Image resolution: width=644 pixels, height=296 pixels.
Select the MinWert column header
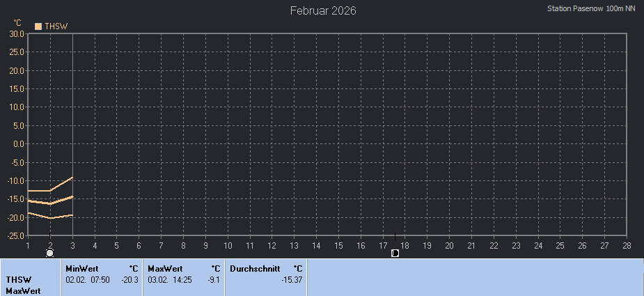pos(81,268)
